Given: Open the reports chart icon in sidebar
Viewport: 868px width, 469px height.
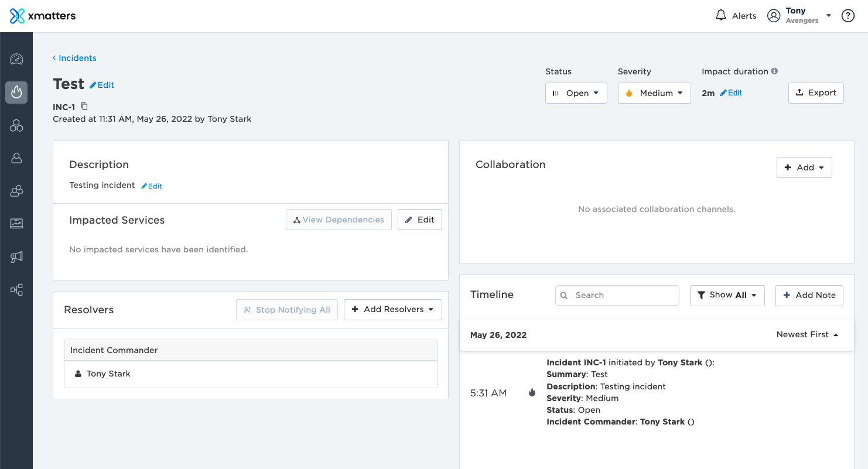Looking at the screenshot, I should click(x=16, y=224).
